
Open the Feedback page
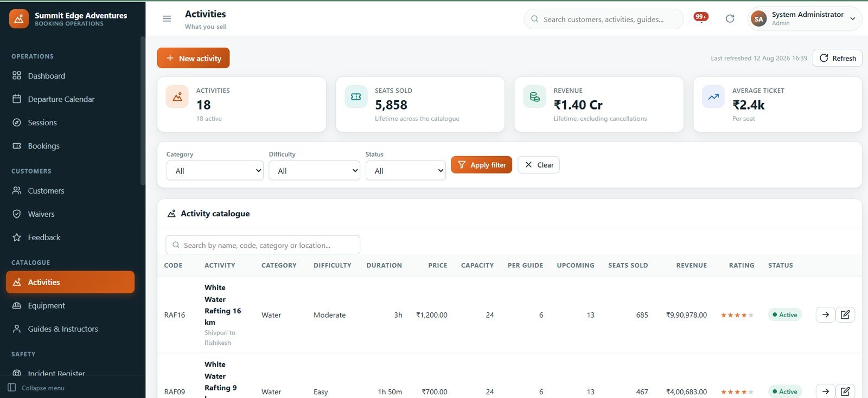click(x=70, y=237)
